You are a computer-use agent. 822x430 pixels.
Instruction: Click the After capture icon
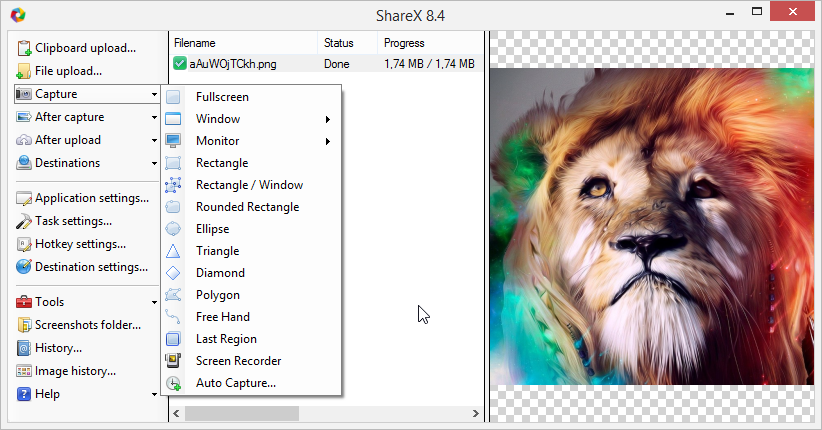click(24, 117)
